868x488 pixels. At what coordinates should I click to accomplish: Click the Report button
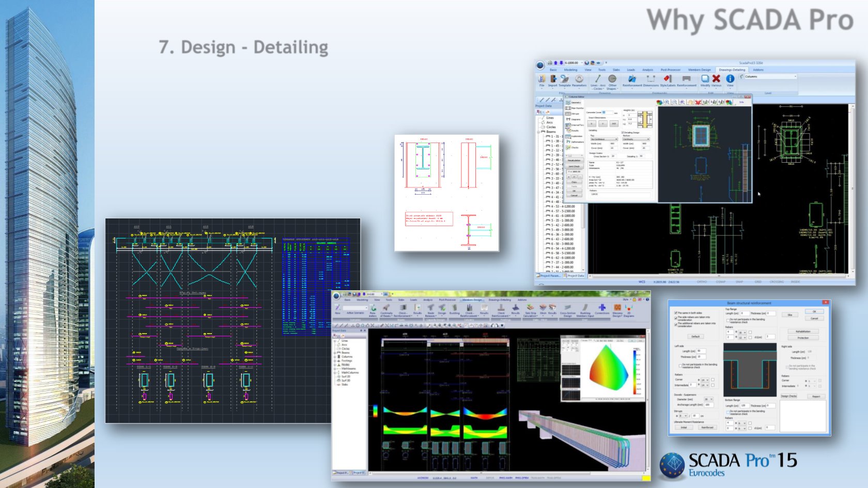tap(816, 397)
